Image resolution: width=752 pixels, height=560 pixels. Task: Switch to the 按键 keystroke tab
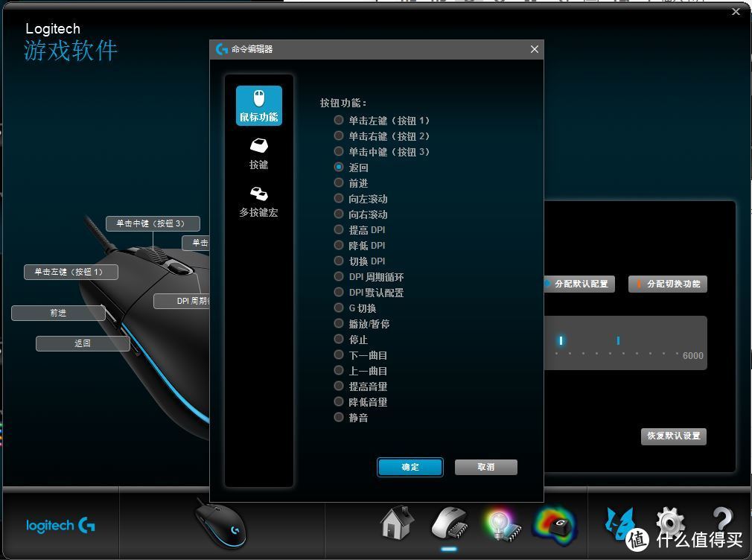[259, 153]
